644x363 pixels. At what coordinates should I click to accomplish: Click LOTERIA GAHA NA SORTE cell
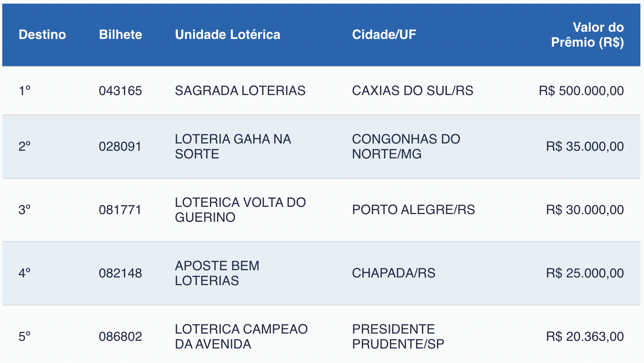tap(233, 147)
